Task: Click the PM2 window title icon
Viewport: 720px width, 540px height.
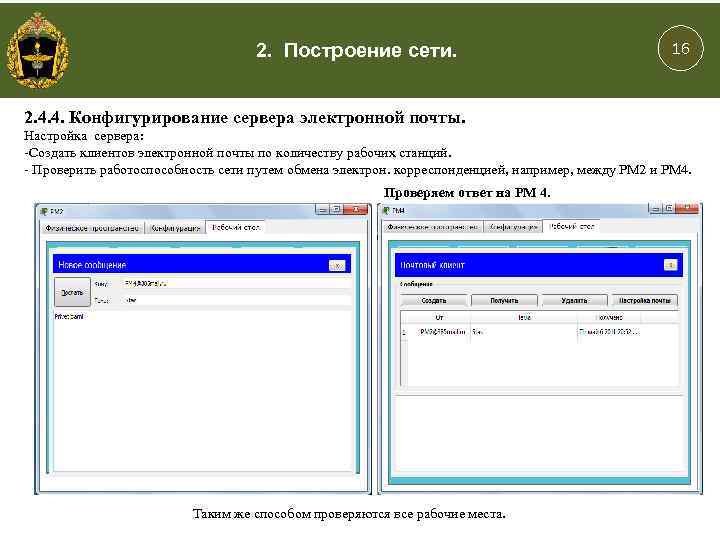Action: [44, 211]
